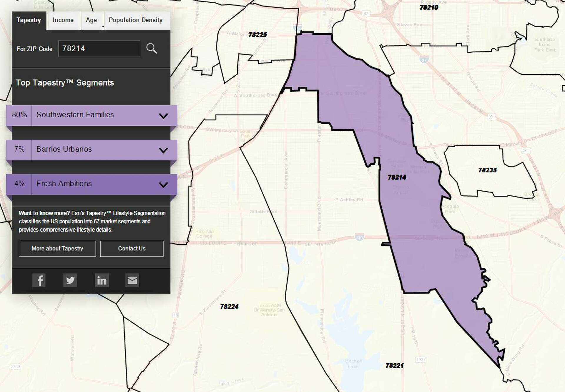The width and height of the screenshot is (565, 392).
Task: Click the I-37 interstate shield on map
Action: pyautogui.click(x=424, y=60)
